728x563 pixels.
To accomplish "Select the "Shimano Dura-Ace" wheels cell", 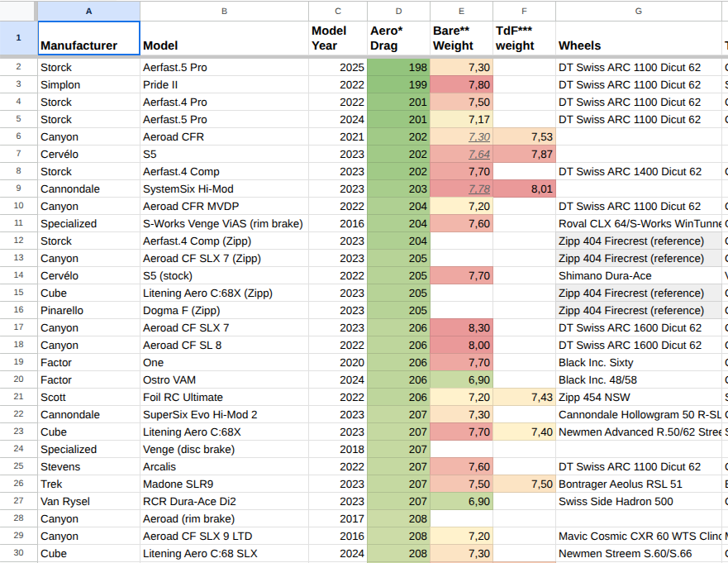I will tap(639, 275).
